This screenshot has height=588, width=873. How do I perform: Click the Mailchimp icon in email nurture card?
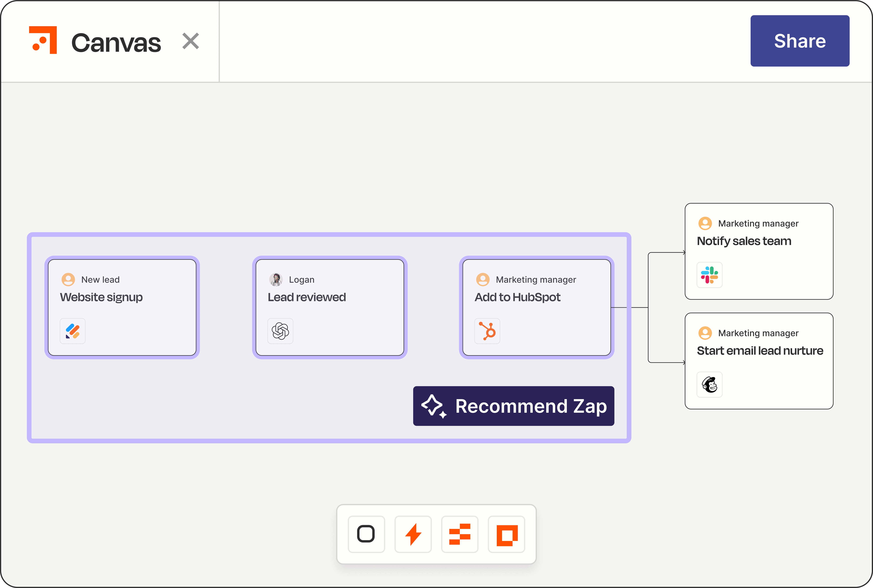[x=709, y=384]
